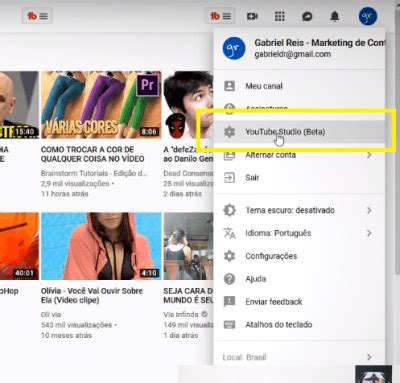Expand Alternar conta chevron
400x383 pixels.
tap(369, 155)
